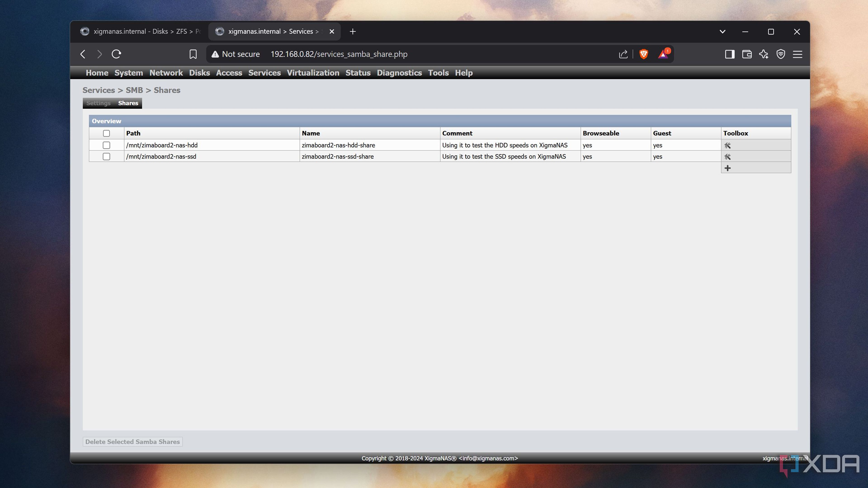
Task: Open the Status menu
Action: [x=358, y=73]
